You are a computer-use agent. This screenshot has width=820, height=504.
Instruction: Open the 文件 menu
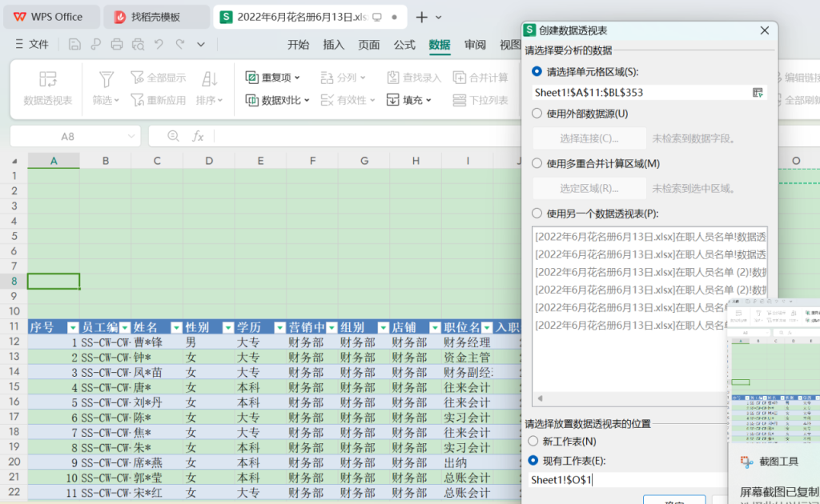click(x=32, y=45)
